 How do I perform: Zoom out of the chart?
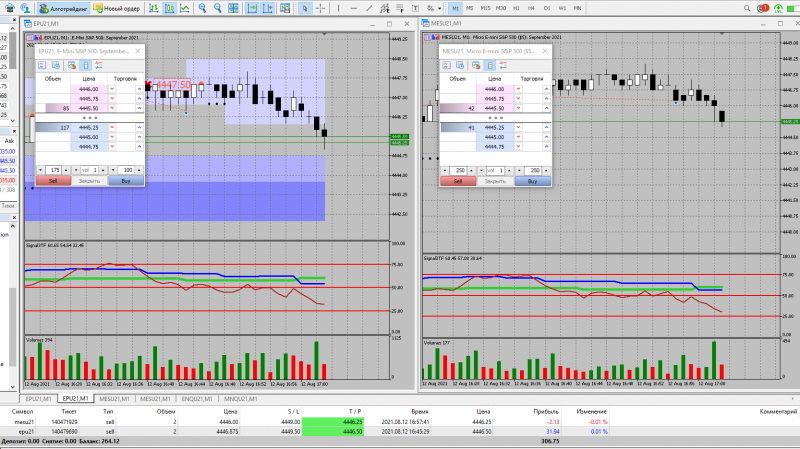218,8
